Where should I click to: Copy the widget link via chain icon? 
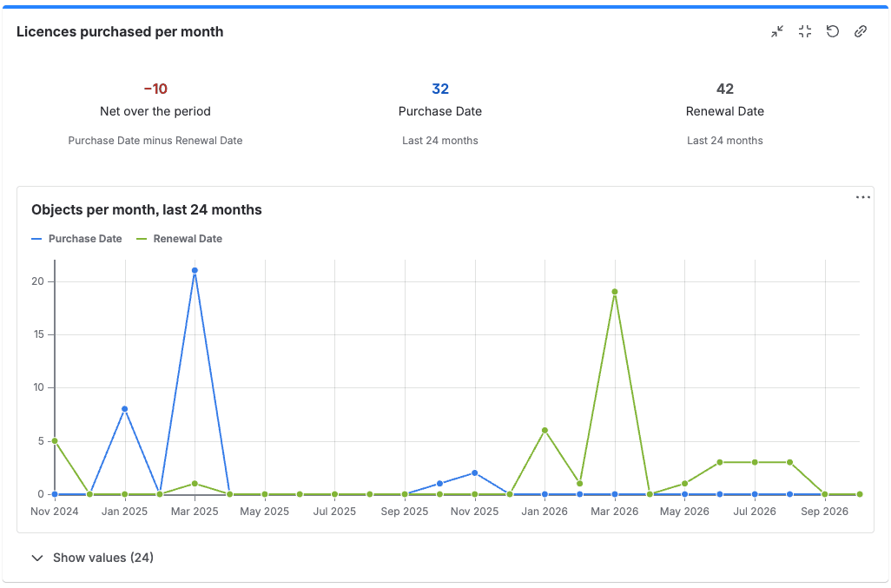click(861, 32)
